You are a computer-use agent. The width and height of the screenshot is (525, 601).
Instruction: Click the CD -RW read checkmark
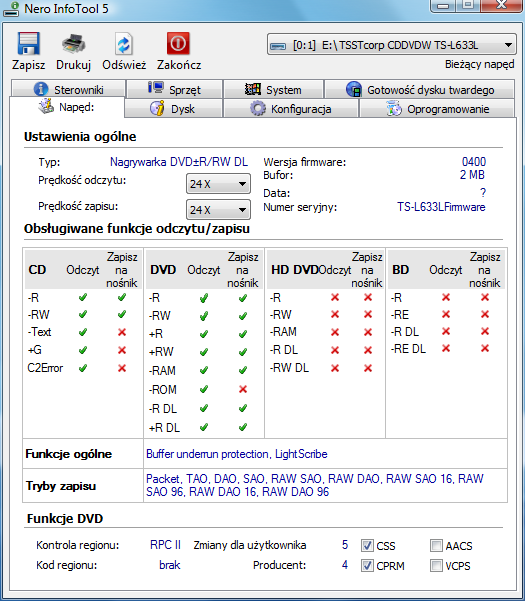click(82, 314)
